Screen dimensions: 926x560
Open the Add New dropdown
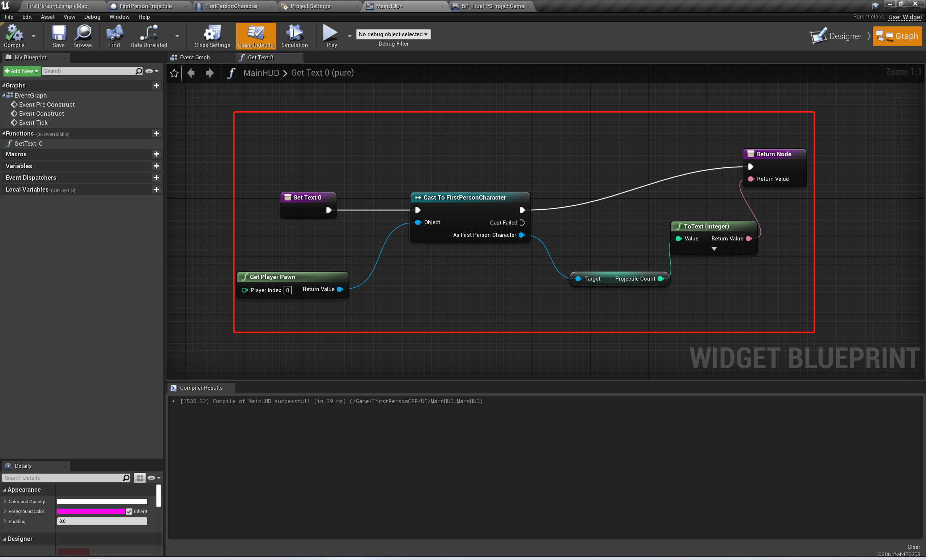coord(22,71)
